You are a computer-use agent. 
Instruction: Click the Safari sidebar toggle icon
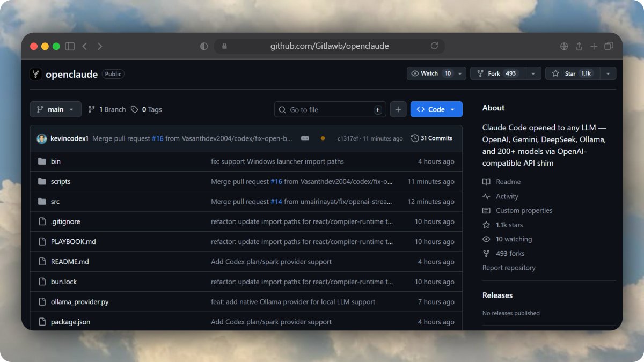tap(70, 47)
